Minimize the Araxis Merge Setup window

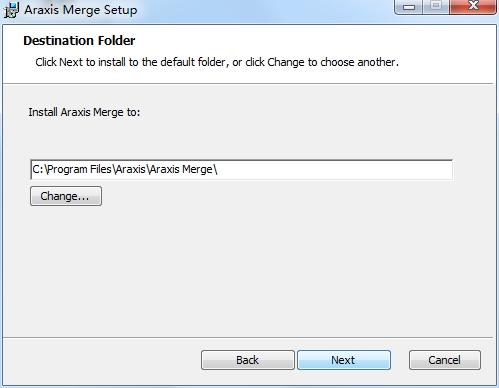409,7
